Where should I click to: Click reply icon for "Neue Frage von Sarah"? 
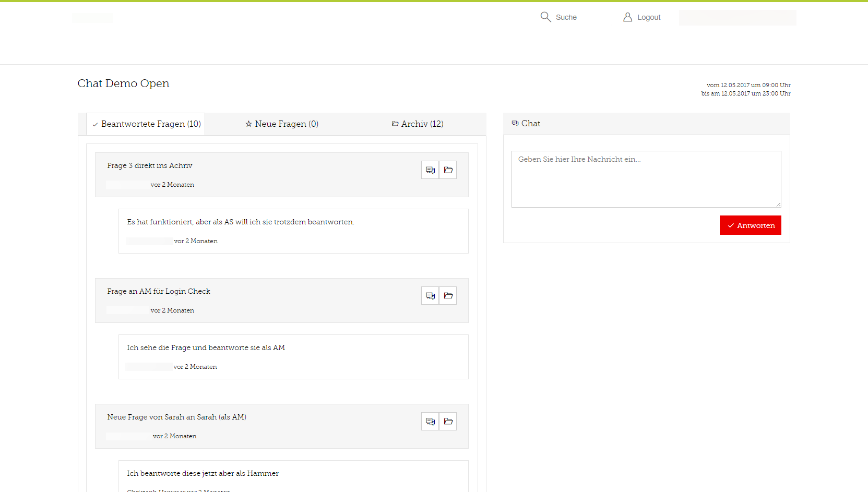coord(430,422)
